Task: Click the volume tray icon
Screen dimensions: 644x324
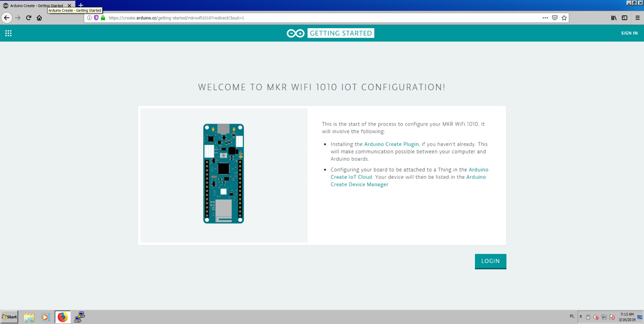Action: (596, 317)
